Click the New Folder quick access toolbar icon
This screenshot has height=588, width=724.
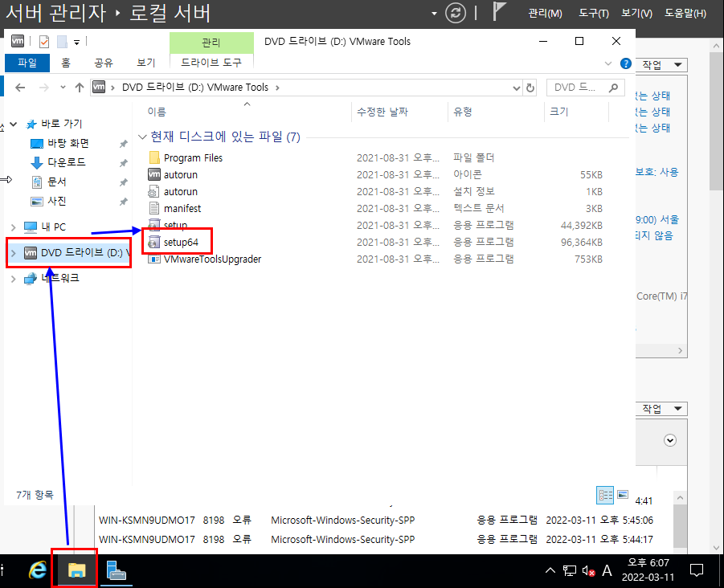click(63, 42)
